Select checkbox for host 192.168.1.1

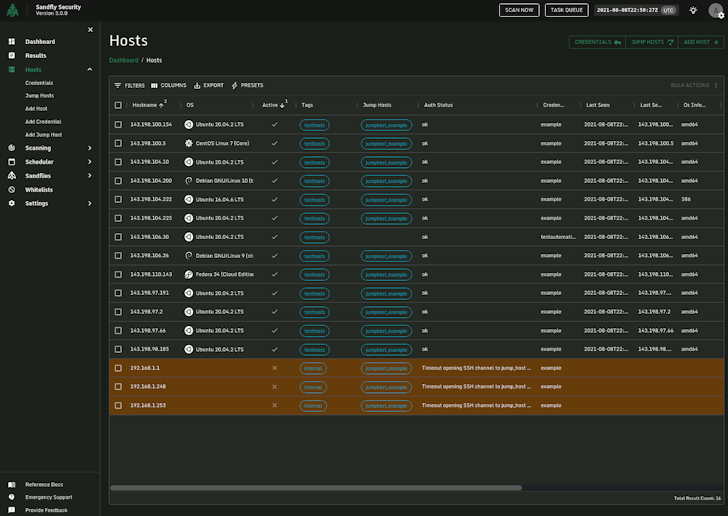[118, 368]
